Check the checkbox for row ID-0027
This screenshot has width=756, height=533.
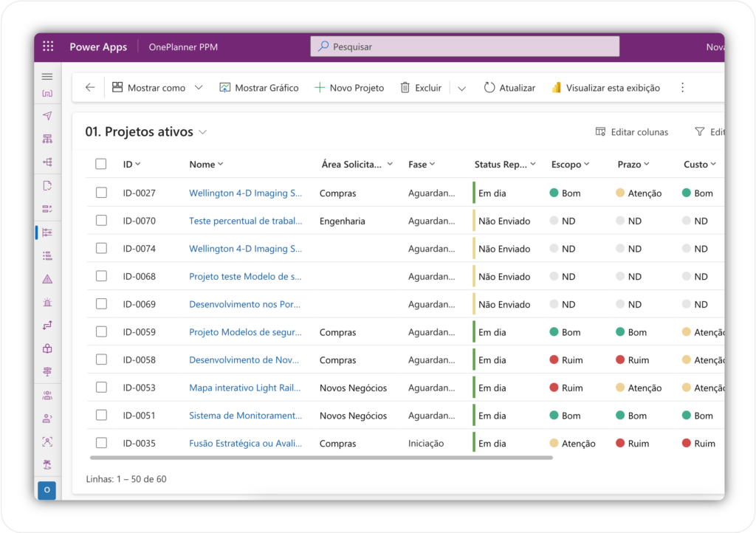coord(100,193)
